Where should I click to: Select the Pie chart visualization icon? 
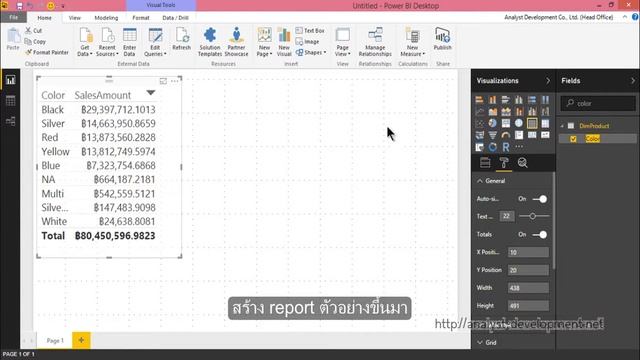[x=493, y=123]
